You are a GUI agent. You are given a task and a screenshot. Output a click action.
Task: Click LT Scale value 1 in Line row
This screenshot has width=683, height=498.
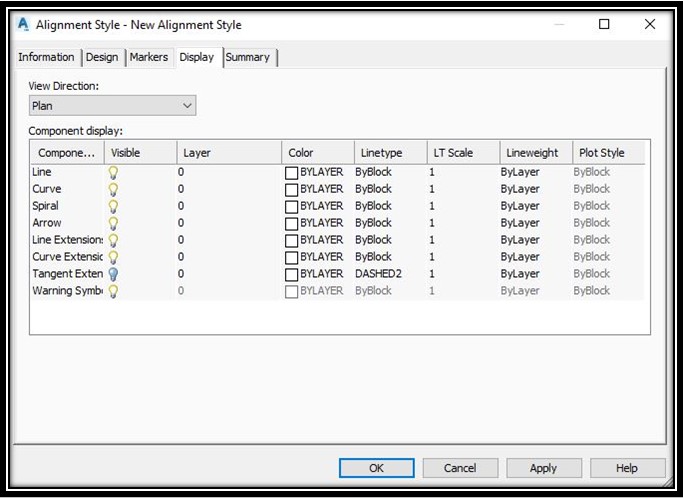coord(432,172)
